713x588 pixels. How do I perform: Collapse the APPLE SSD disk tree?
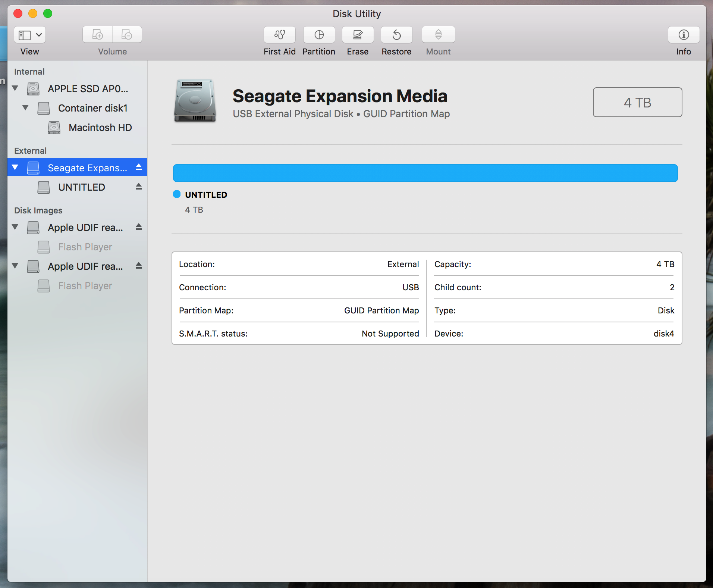click(15, 88)
